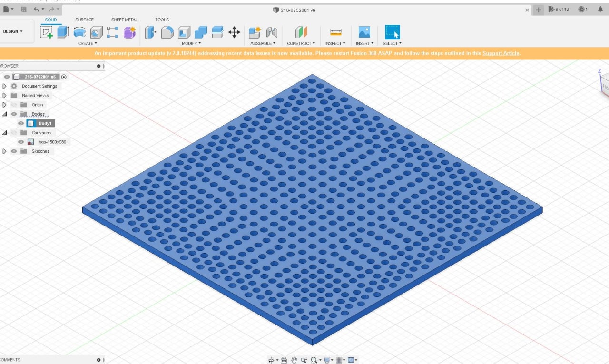Open the Support Article link
Screen dimensions: 609x364
tap(501, 53)
